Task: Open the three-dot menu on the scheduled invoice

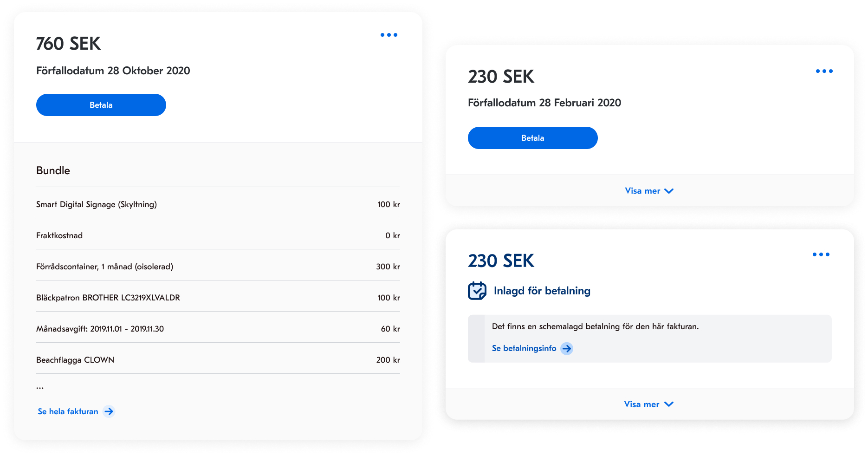Action: [821, 254]
